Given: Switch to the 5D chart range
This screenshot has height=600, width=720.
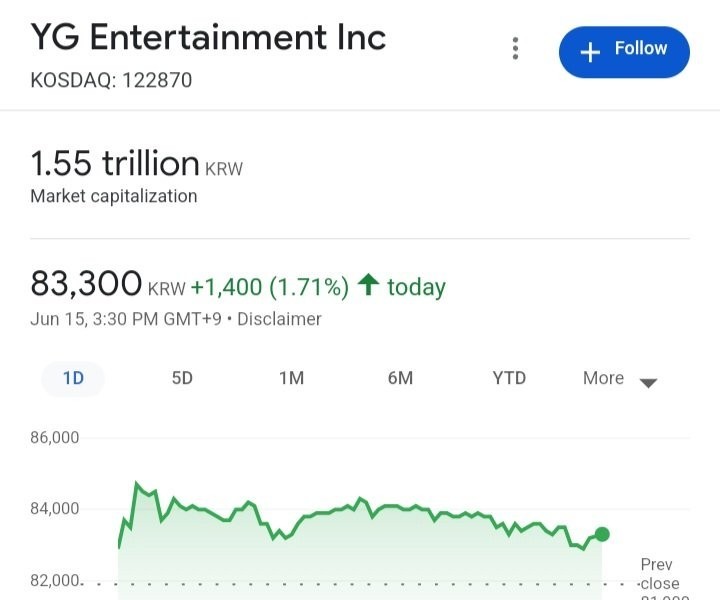Looking at the screenshot, I should [x=182, y=378].
